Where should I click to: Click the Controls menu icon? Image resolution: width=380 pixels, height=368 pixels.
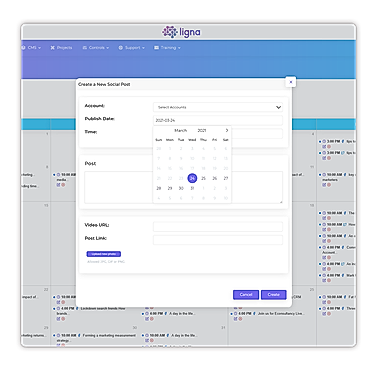click(x=85, y=48)
